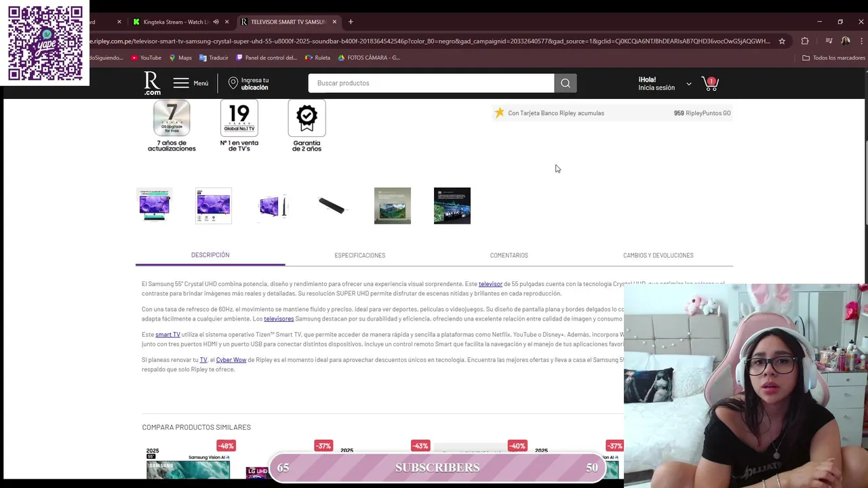Bookmark this page with the star icon
Screen dimensions: 868x488
(782, 41)
